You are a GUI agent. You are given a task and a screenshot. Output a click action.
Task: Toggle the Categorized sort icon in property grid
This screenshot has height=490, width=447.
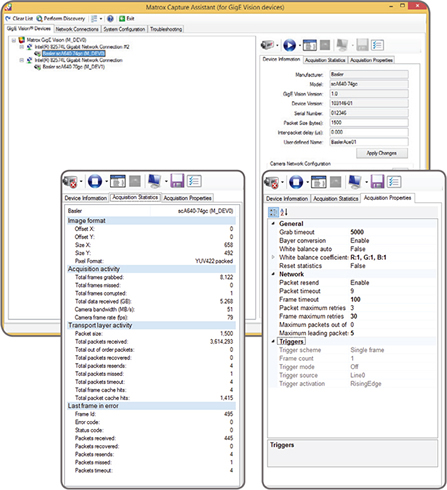(x=273, y=212)
